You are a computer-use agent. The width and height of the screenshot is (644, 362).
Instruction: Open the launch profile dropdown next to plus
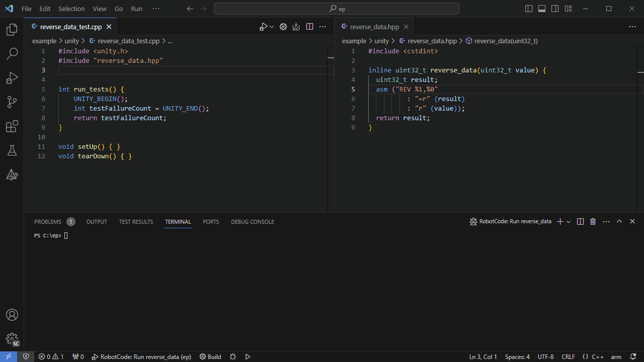click(x=569, y=221)
